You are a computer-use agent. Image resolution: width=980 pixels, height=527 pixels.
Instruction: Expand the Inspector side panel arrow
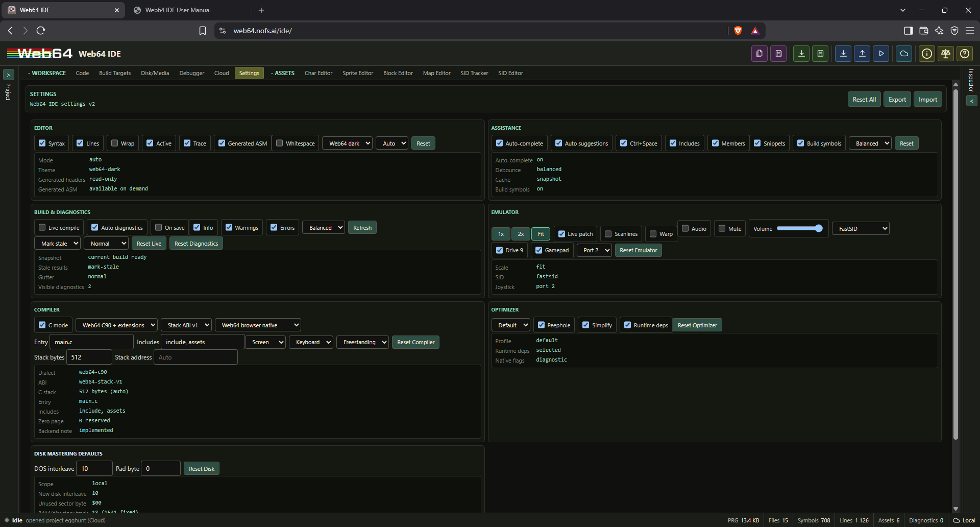[x=971, y=101]
